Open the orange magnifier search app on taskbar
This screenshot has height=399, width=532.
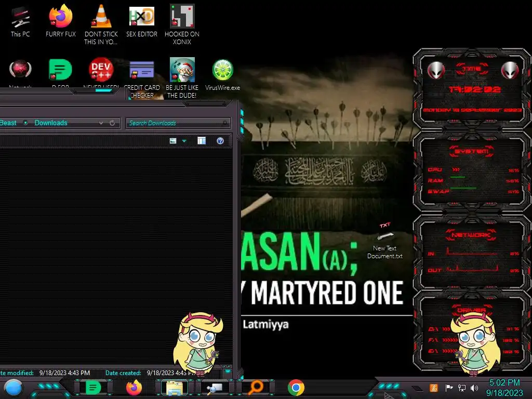pyautogui.click(x=256, y=388)
